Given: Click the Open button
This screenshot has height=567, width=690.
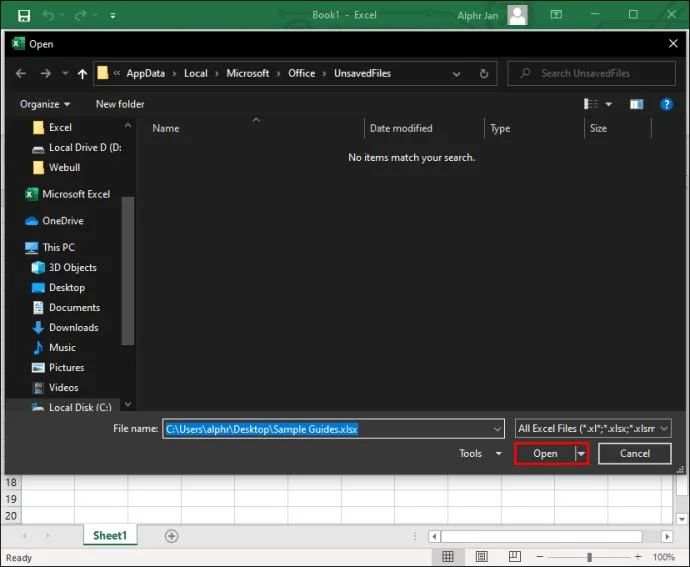Looking at the screenshot, I should (545, 454).
